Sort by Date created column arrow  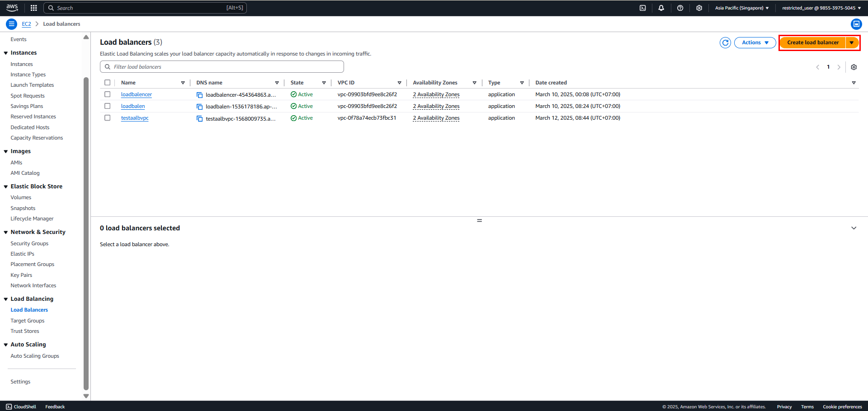coord(854,83)
